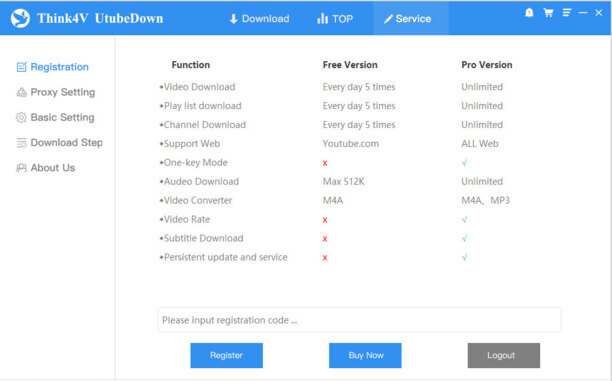Screen dimensions: 612x381
Task: Click the red x in Persistent update row
Action: (325, 258)
